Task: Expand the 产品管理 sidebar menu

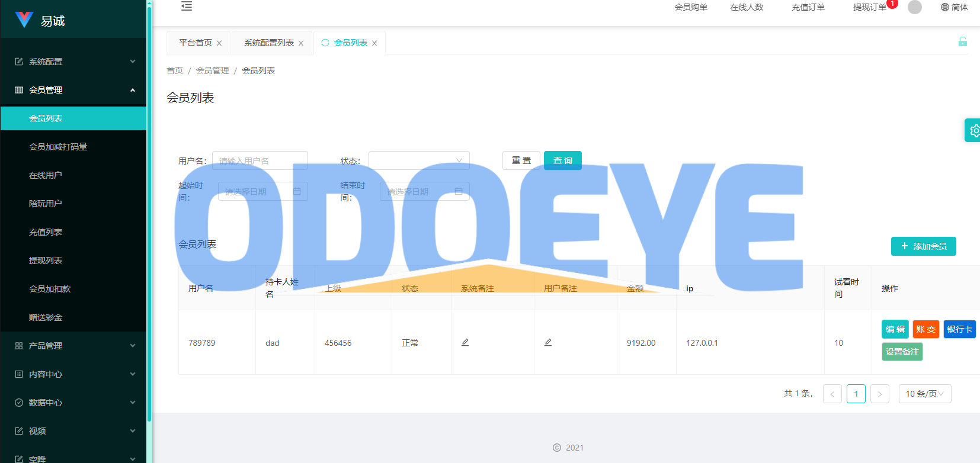Action: [x=73, y=346]
